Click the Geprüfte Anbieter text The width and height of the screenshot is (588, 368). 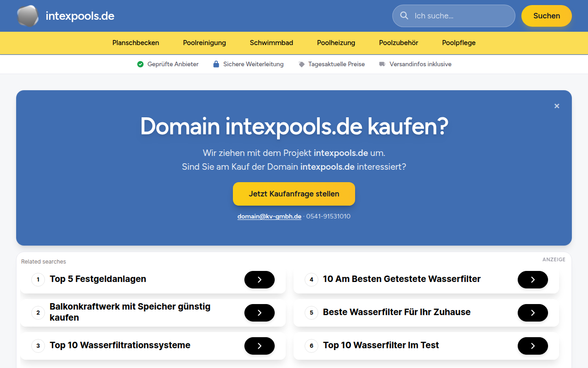coord(173,64)
